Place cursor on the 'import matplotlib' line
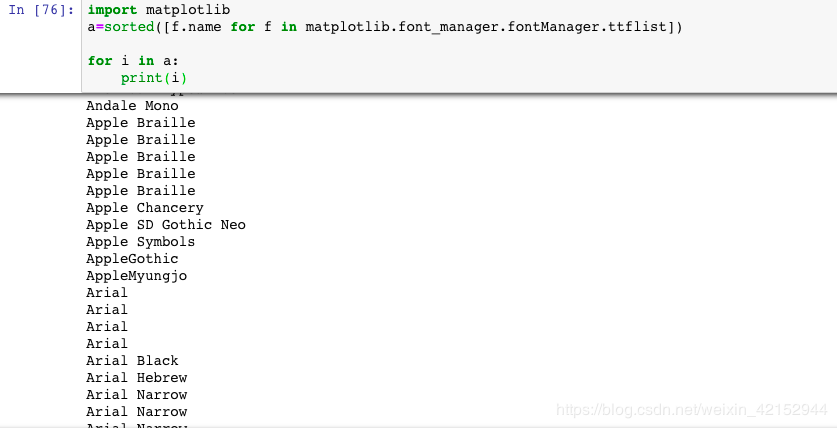The height and width of the screenshot is (428, 837). pos(159,10)
